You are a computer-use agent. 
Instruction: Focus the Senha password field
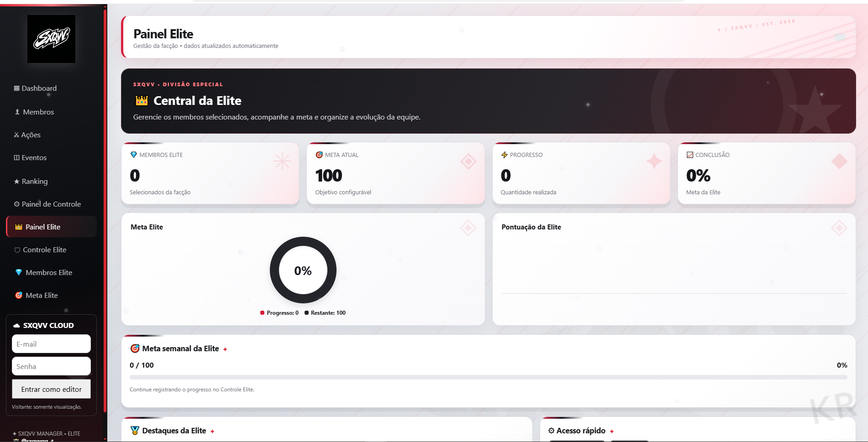(x=51, y=366)
